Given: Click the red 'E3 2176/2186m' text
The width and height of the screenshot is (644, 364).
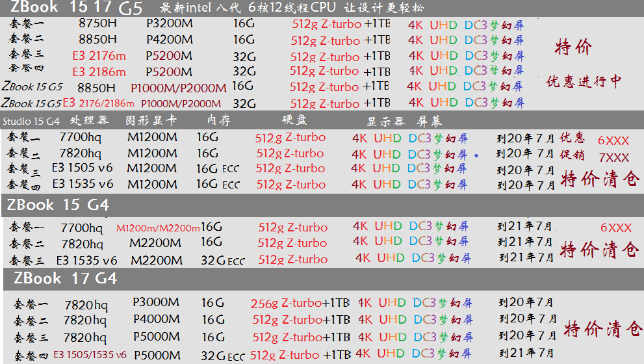Looking at the screenshot, I should coord(99,103).
